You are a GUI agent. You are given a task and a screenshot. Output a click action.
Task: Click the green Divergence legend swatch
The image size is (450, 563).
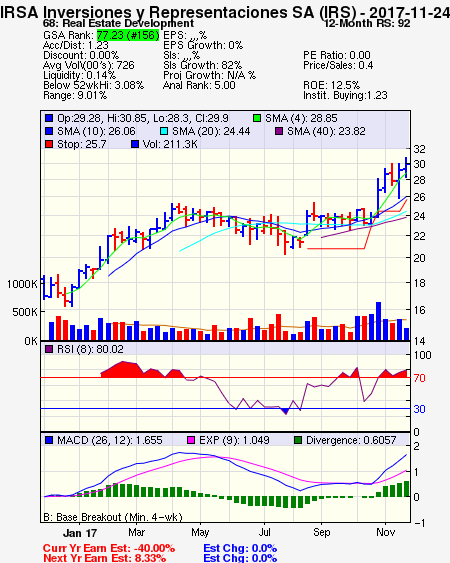pyautogui.click(x=298, y=440)
